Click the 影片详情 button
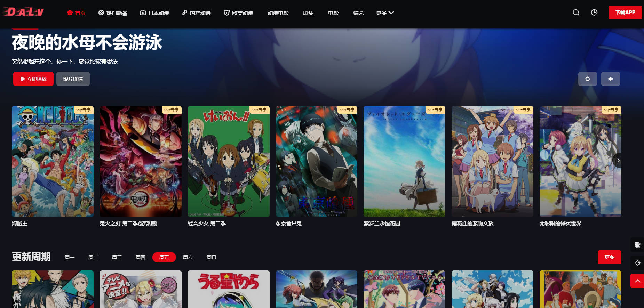Viewport: 644px width, 308px height. pos(73,79)
